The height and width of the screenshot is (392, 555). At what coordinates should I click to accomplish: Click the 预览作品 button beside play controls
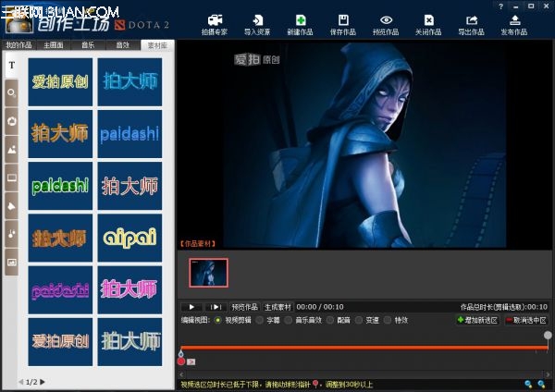click(x=244, y=307)
